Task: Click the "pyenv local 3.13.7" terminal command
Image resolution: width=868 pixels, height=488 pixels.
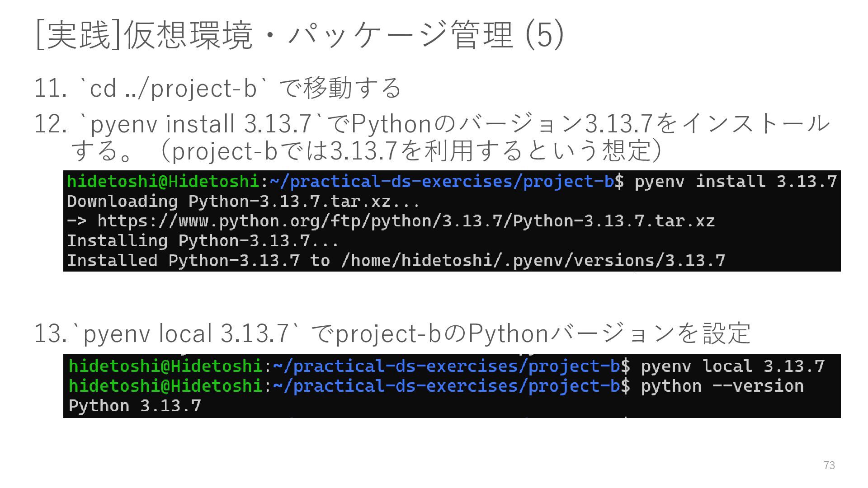Action: point(732,366)
